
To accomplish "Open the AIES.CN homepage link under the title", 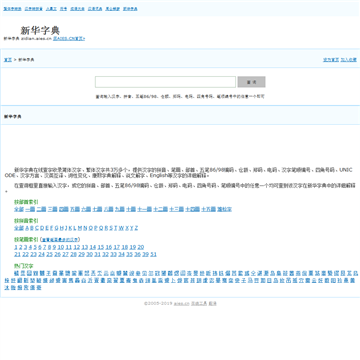I will (69, 39).
